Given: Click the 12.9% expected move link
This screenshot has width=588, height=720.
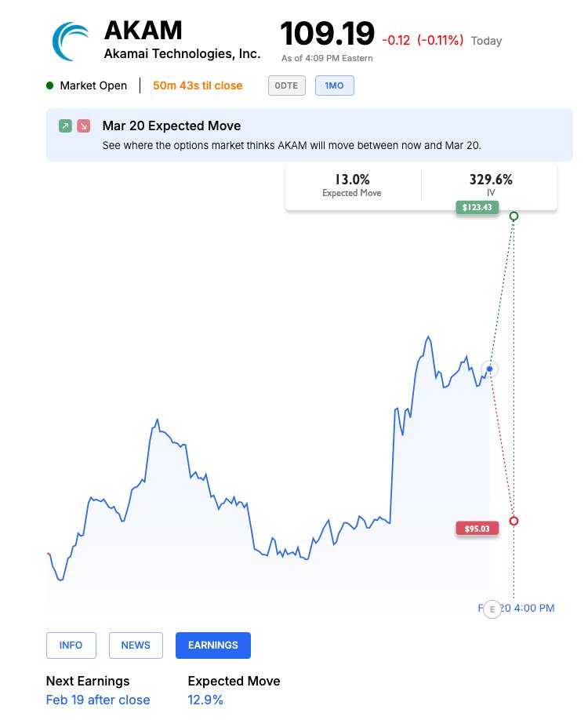Looking at the screenshot, I should (x=205, y=700).
